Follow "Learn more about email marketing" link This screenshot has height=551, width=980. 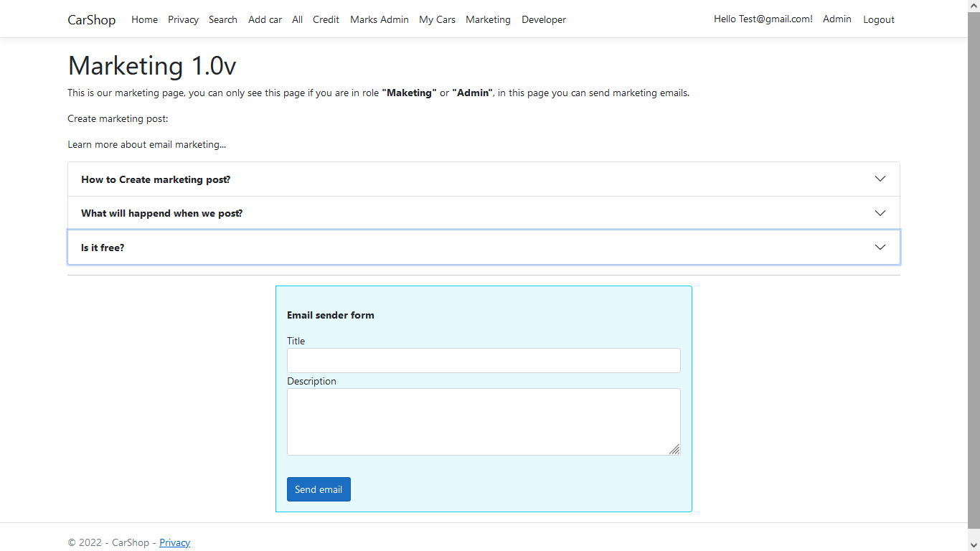click(146, 144)
